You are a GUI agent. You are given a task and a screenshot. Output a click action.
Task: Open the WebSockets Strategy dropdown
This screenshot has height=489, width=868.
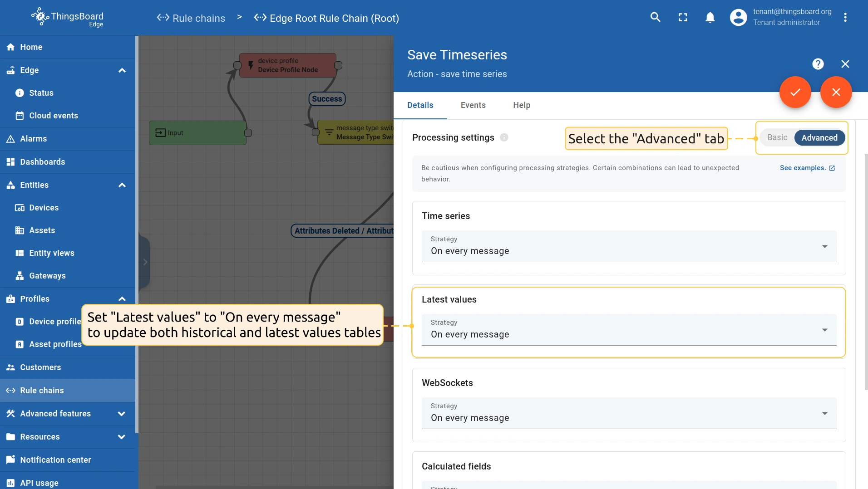click(x=629, y=413)
